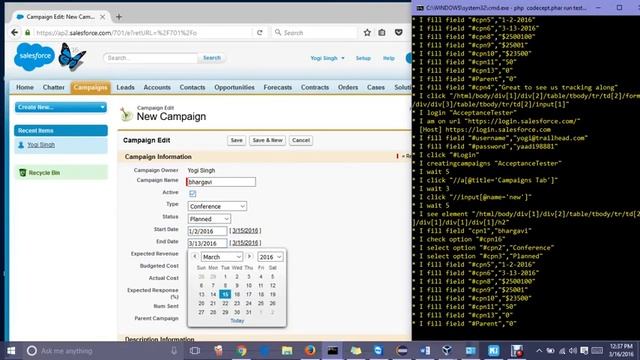Open the month dropdown showing March
The height and width of the screenshot is (360, 640).
(x=222, y=257)
